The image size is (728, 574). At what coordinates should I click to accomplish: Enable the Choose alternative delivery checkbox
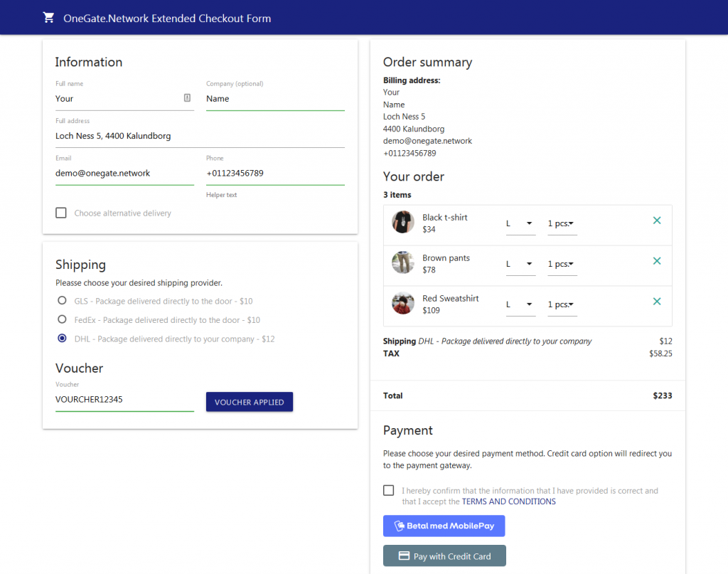point(61,213)
